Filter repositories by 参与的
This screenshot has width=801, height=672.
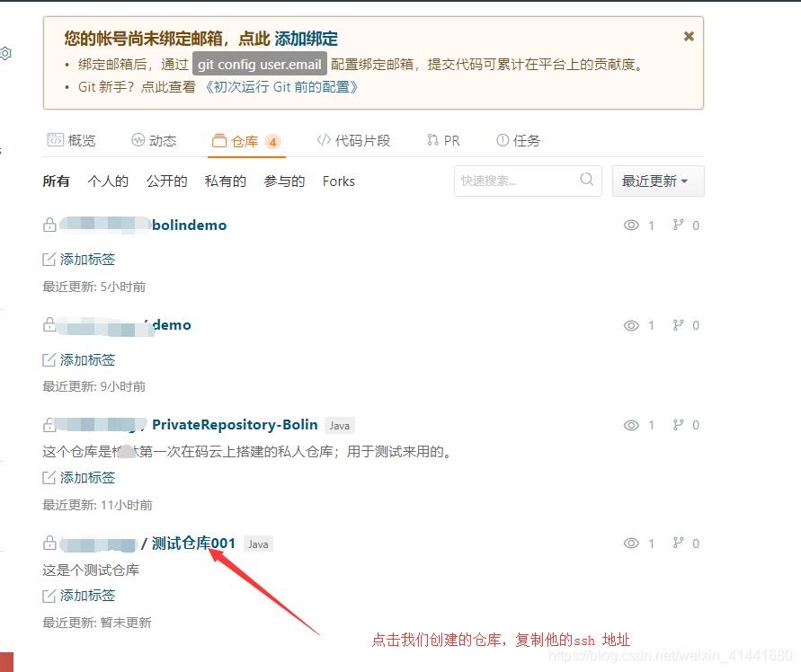[284, 181]
